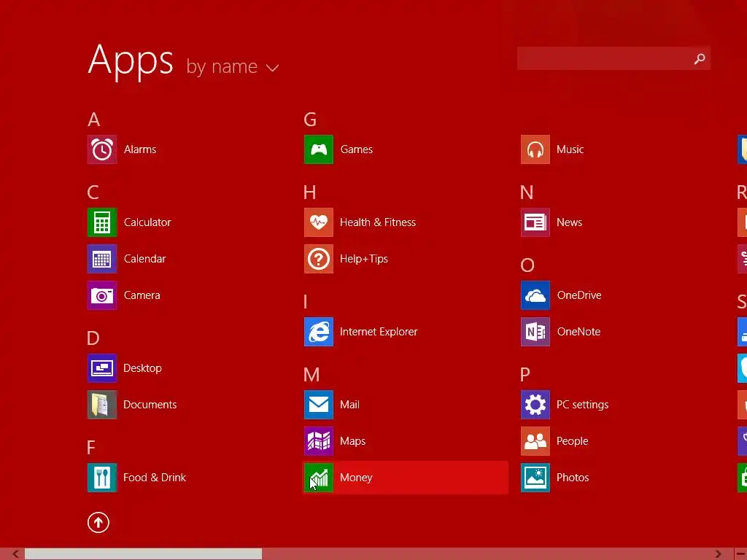Open the Desktop tile icon
This screenshot has width=747, height=560.
click(102, 368)
